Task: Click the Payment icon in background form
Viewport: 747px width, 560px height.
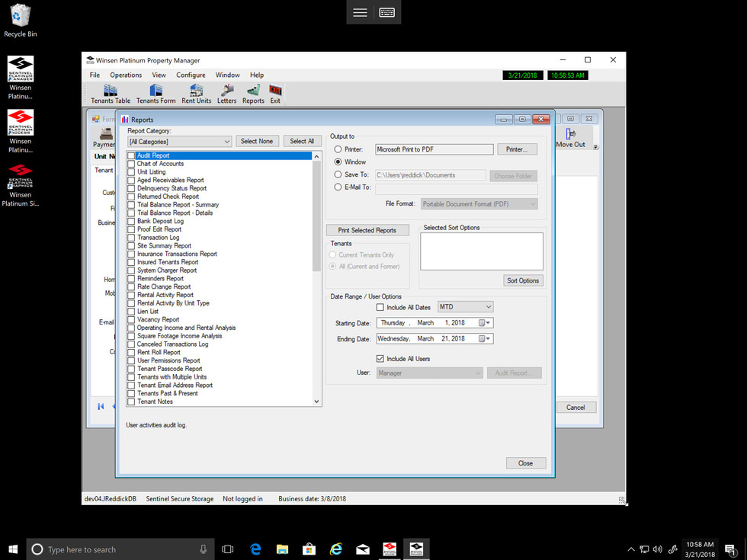Action: [104, 138]
